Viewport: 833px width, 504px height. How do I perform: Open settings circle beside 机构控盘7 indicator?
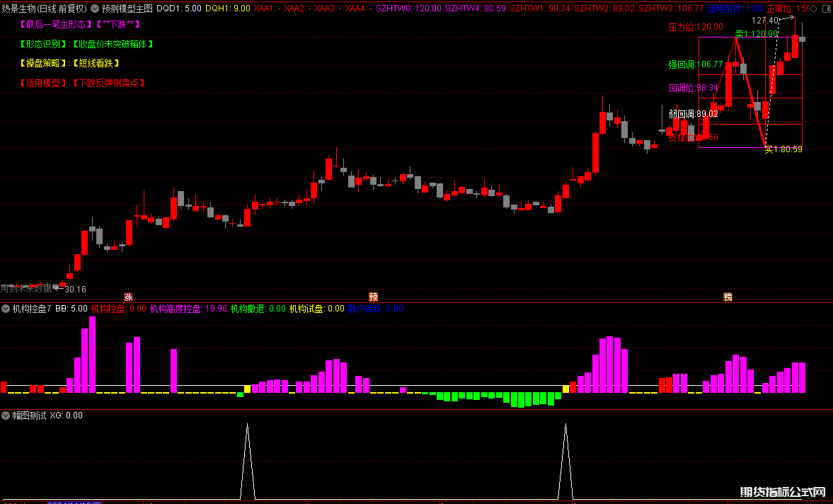pyautogui.click(x=6, y=309)
